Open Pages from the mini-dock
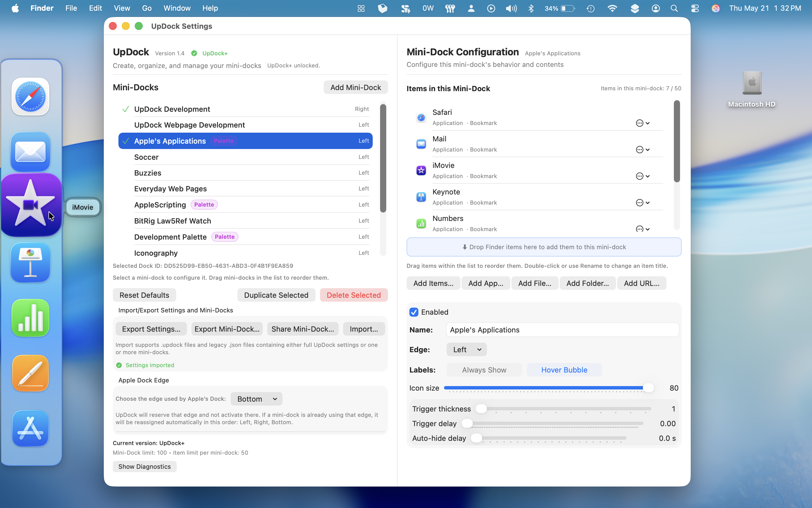 30,373
